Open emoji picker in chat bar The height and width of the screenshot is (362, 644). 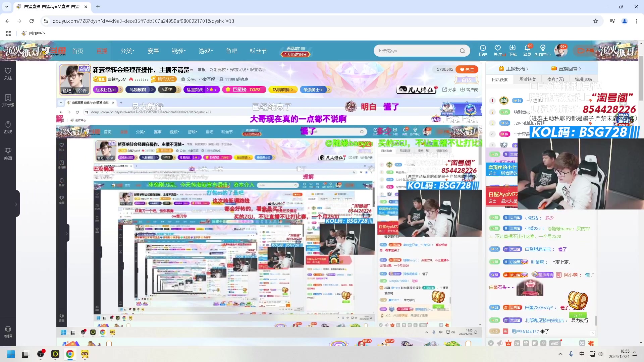pos(491,343)
